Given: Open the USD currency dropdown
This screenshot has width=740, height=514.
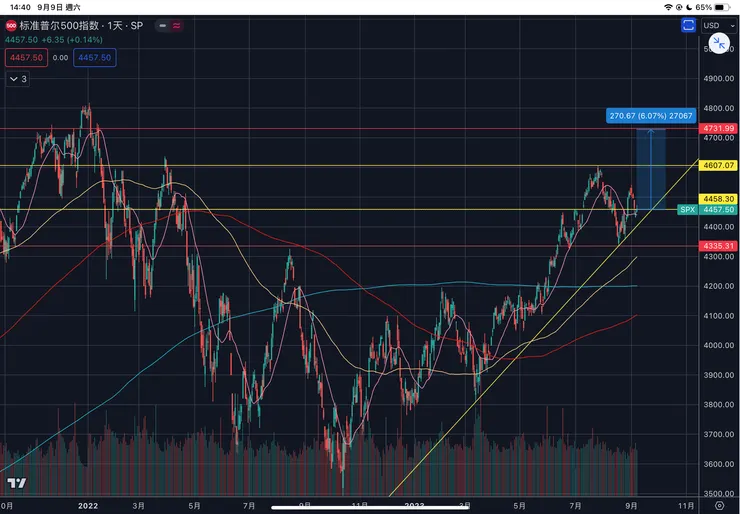Looking at the screenshot, I should pyautogui.click(x=719, y=25).
